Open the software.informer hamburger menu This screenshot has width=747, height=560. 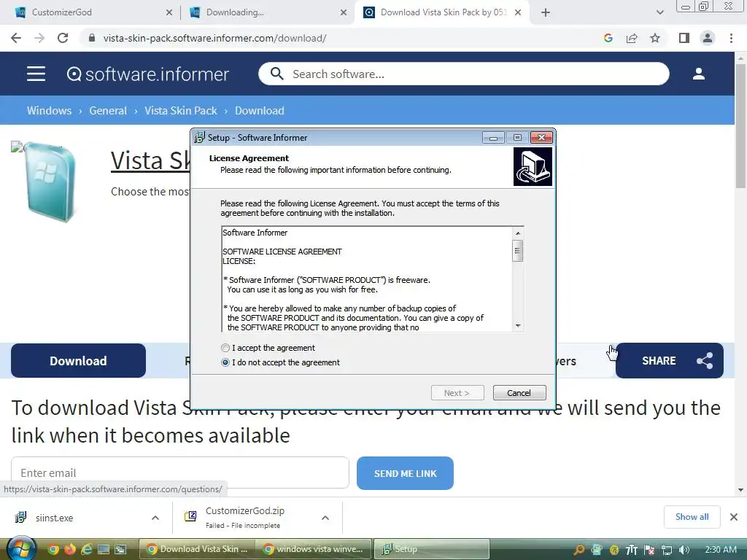click(x=36, y=74)
